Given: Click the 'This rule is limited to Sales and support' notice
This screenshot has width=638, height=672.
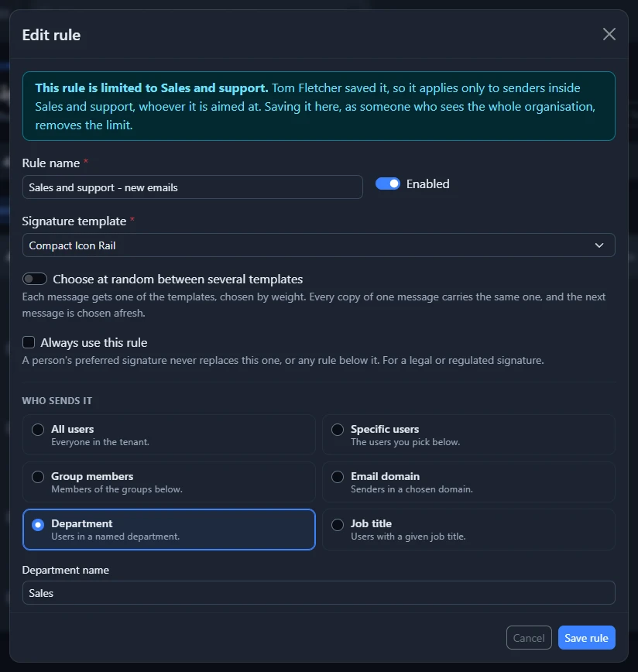Looking at the screenshot, I should click(319, 106).
